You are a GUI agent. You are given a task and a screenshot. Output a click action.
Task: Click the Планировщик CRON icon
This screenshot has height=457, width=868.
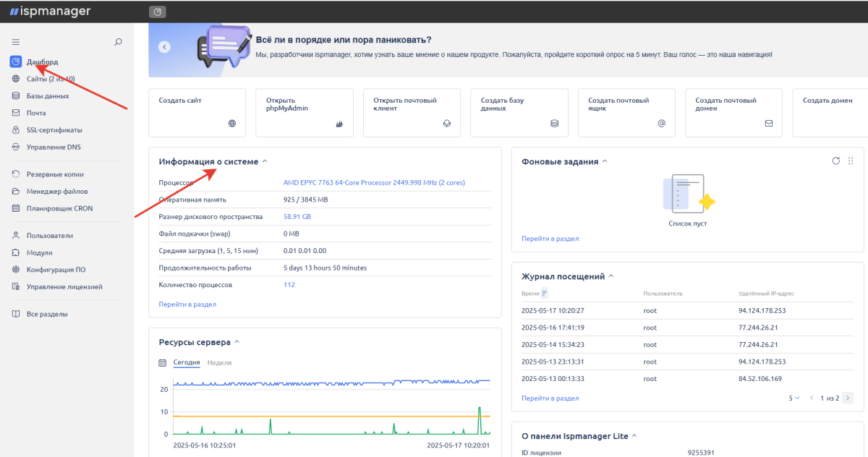coord(16,208)
